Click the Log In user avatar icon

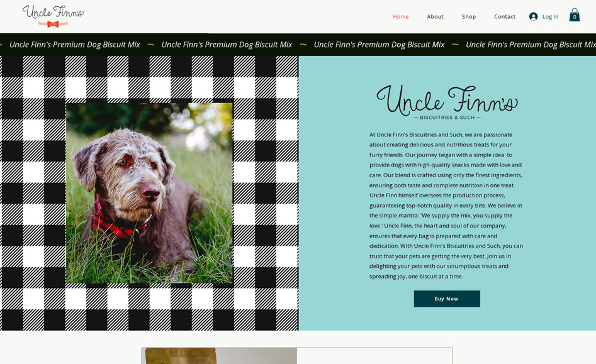pyautogui.click(x=533, y=17)
